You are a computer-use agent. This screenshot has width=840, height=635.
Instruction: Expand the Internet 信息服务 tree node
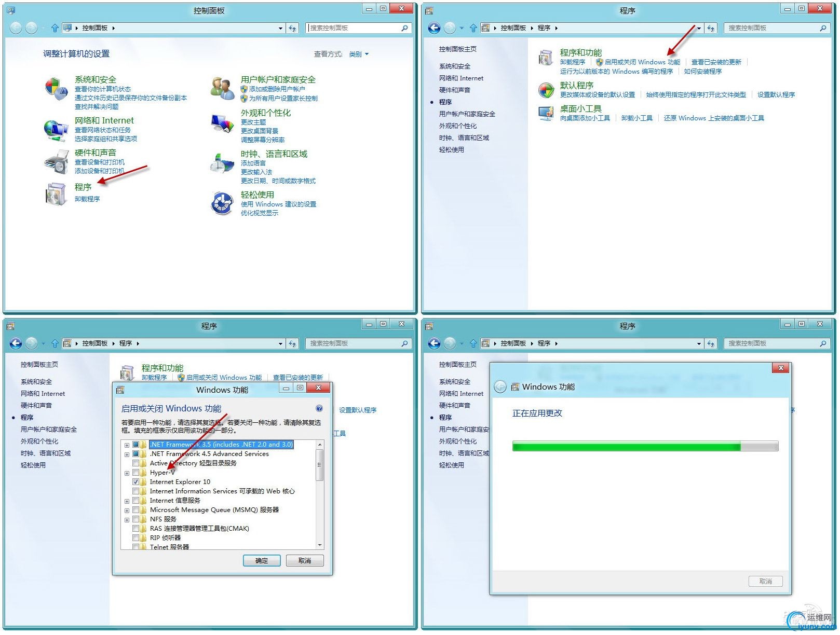[127, 501]
